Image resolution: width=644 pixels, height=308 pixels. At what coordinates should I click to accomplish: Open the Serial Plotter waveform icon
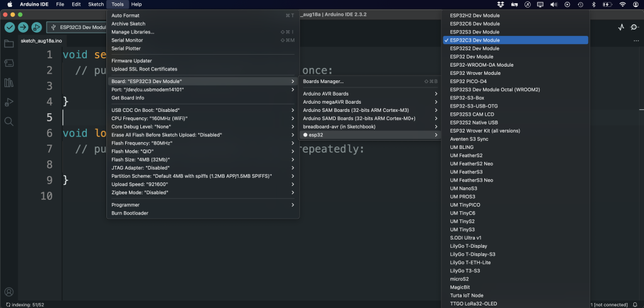point(621,27)
